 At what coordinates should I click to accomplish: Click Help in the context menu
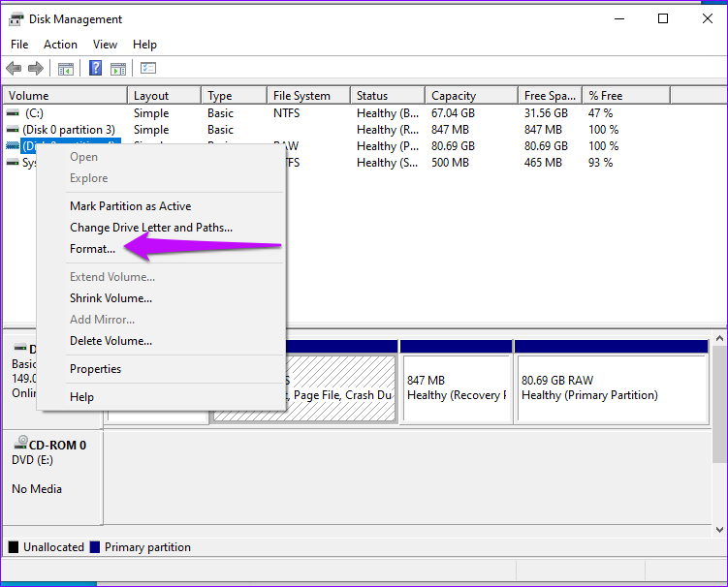[x=81, y=397]
